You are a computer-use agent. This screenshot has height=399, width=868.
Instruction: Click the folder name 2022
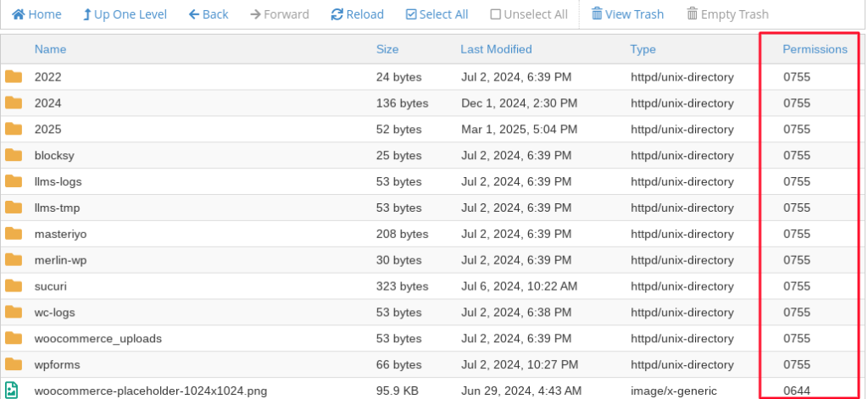point(47,77)
